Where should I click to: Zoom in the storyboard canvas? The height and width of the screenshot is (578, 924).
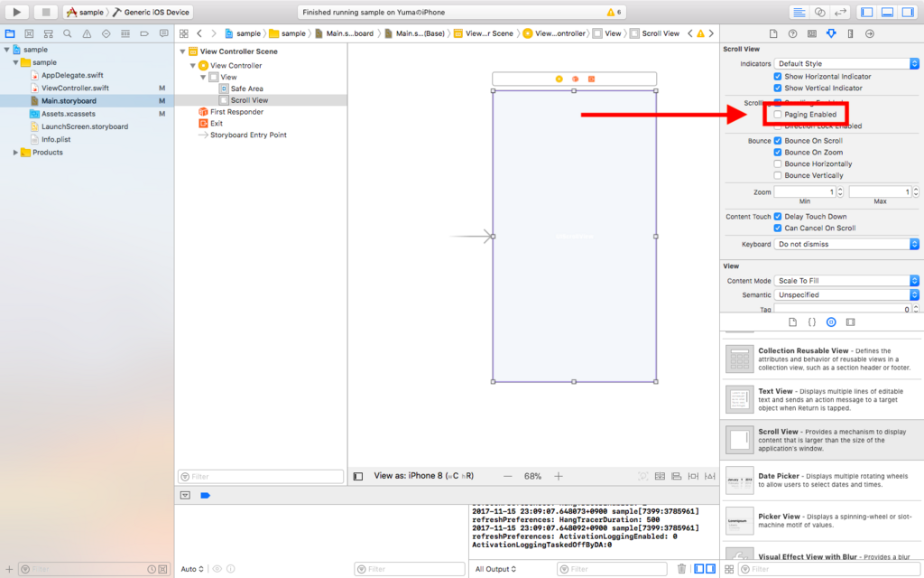(x=558, y=476)
